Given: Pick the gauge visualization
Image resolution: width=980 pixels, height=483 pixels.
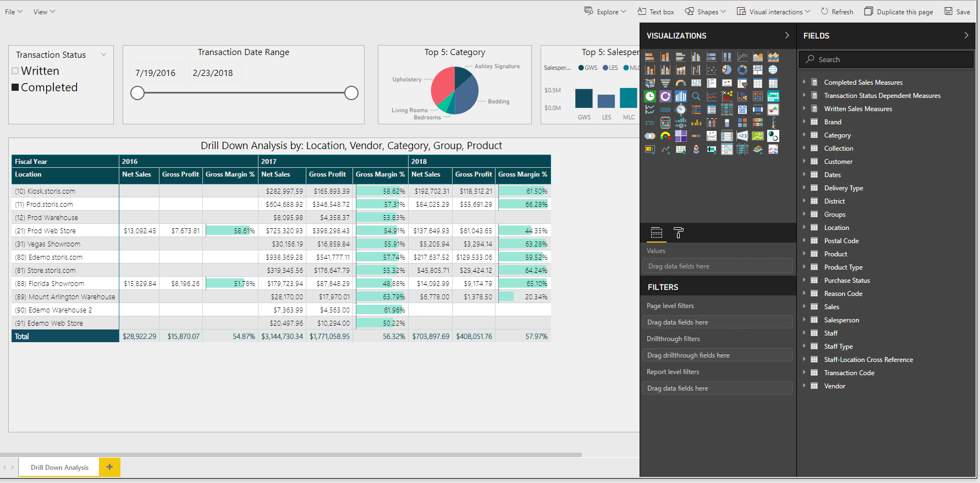Looking at the screenshot, I should pyautogui.click(x=681, y=83).
